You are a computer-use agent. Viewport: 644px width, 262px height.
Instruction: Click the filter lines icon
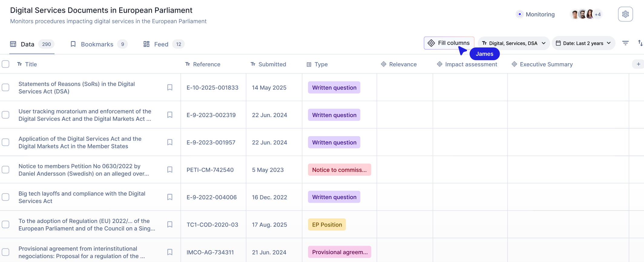[625, 43]
